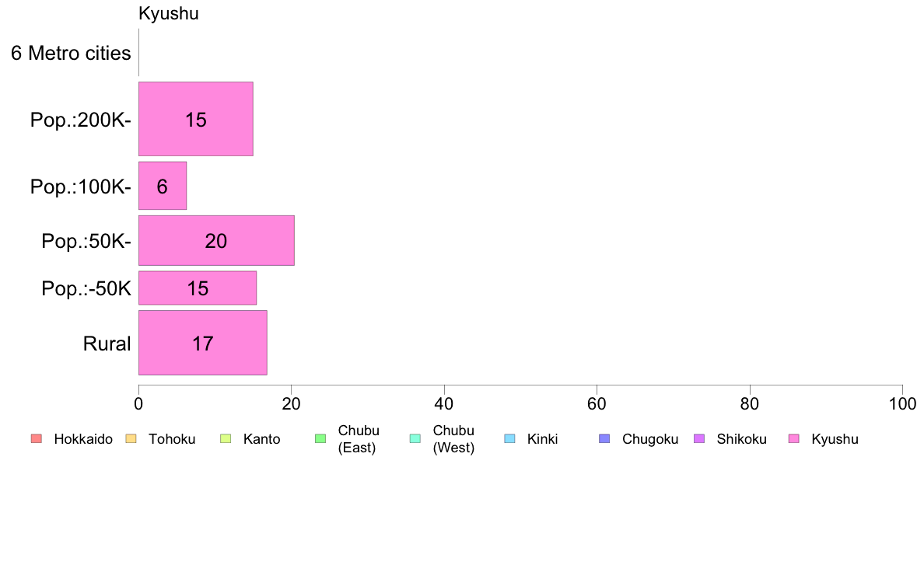The width and height of the screenshot is (924, 572).
Task: Click the Kyushu legend text label
Action: pos(835,439)
